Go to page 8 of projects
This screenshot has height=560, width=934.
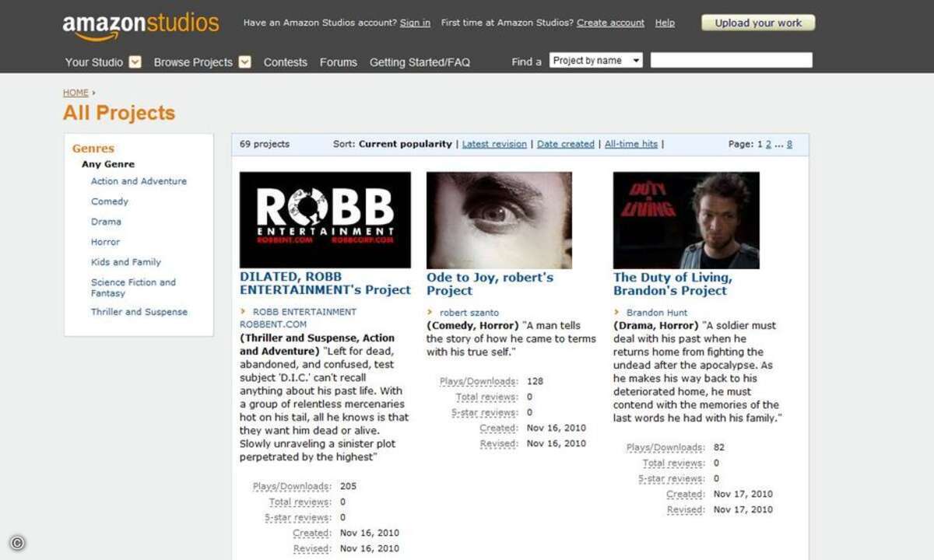[x=789, y=144]
